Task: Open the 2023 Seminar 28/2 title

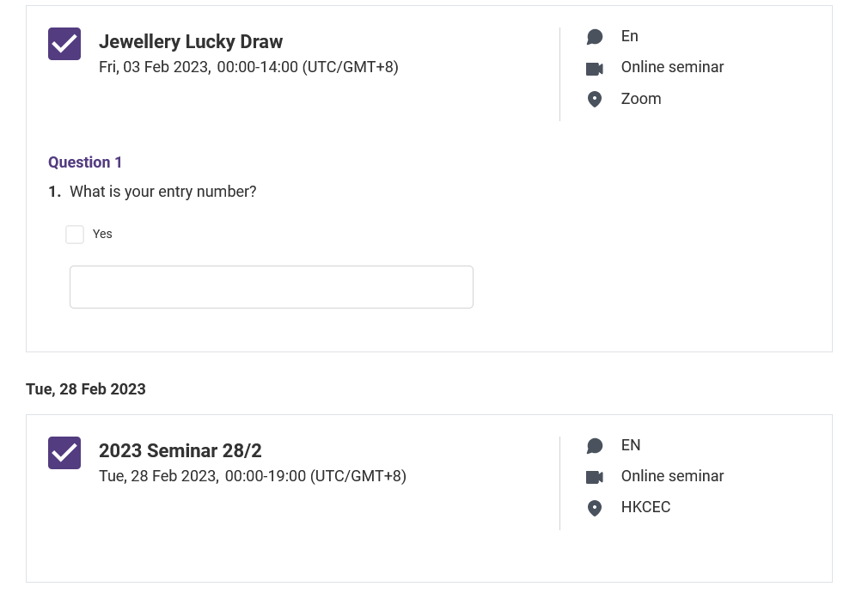Action: 180,450
